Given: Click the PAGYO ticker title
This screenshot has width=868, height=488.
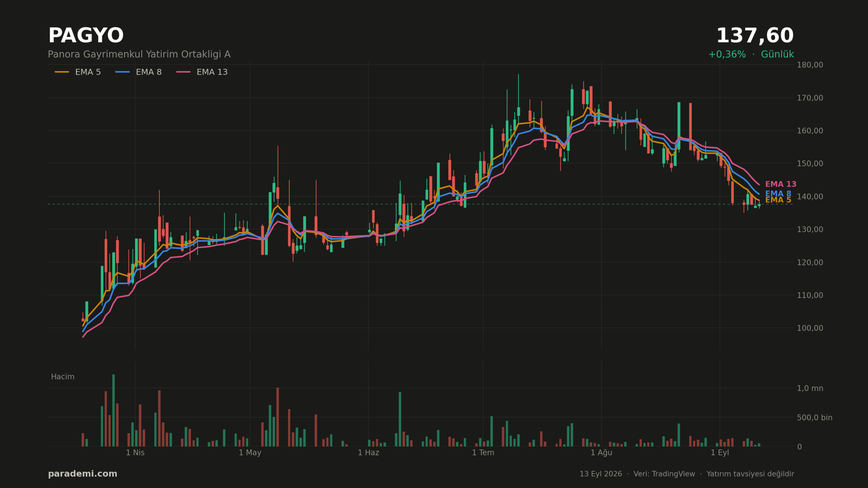Looking at the screenshot, I should click(x=86, y=36).
